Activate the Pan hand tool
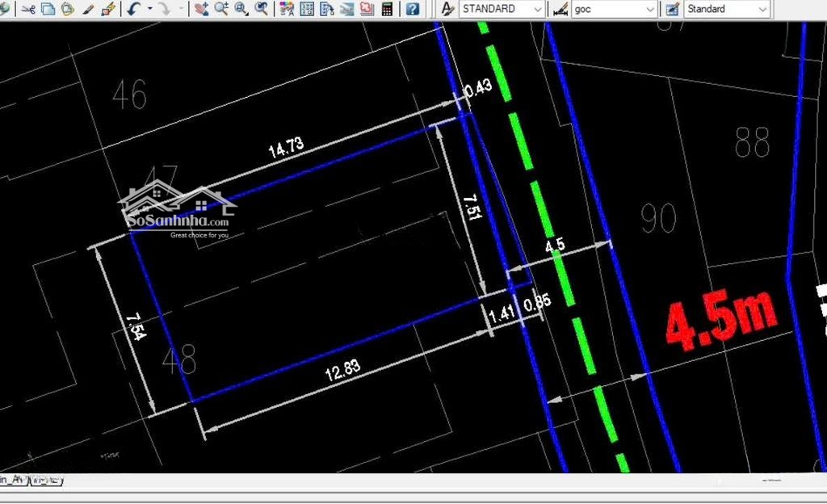 tap(201, 9)
